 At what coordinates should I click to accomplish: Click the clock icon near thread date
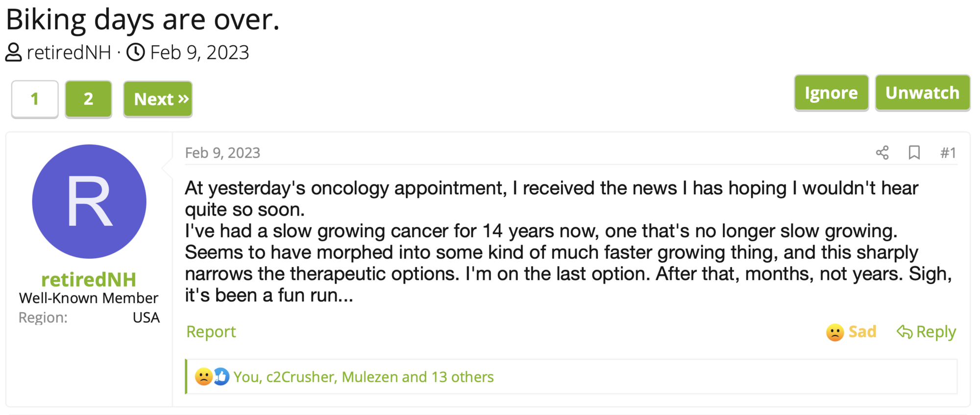[136, 52]
